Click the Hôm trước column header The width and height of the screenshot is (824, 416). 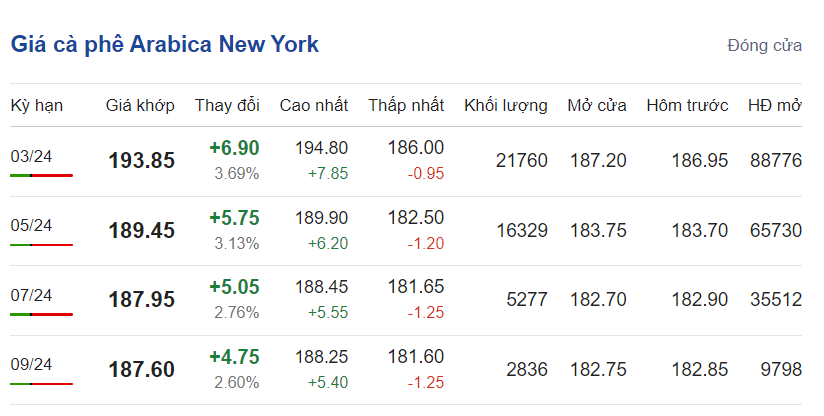click(x=688, y=105)
